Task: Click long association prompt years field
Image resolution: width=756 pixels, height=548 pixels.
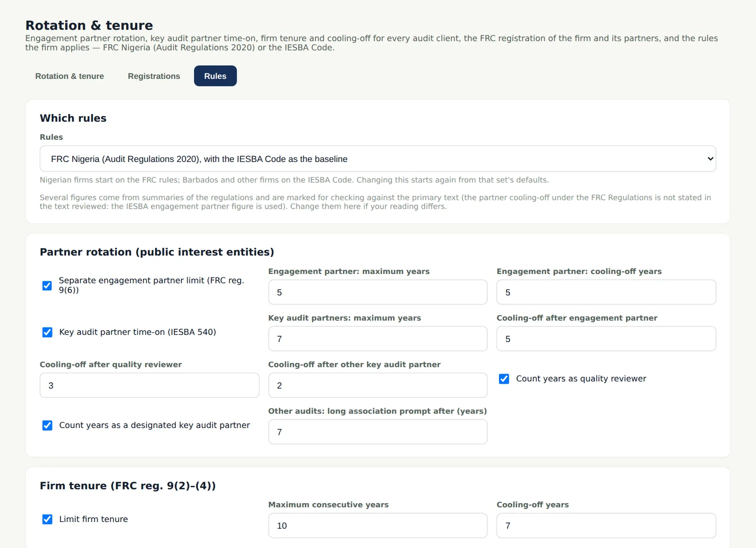Action: pyautogui.click(x=378, y=432)
